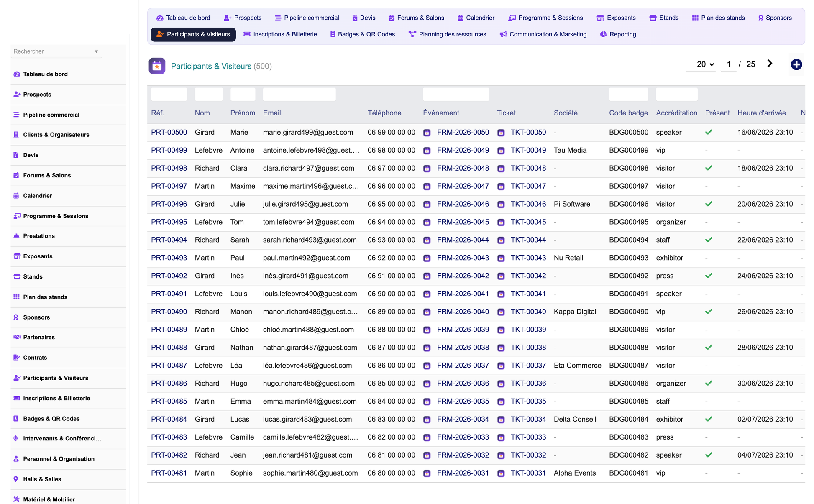814x504 pixels.
Task: Click Plan des stands grid icon in sidebar
Action: (16, 297)
